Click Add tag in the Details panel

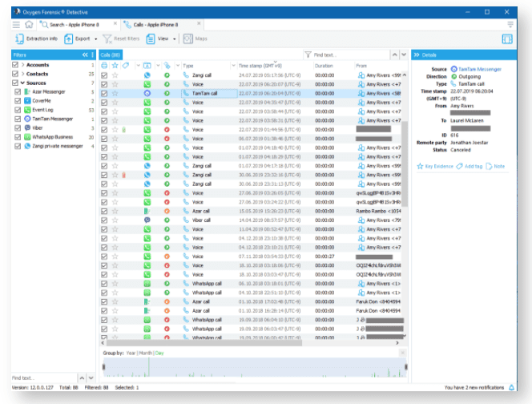pyautogui.click(x=473, y=166)
